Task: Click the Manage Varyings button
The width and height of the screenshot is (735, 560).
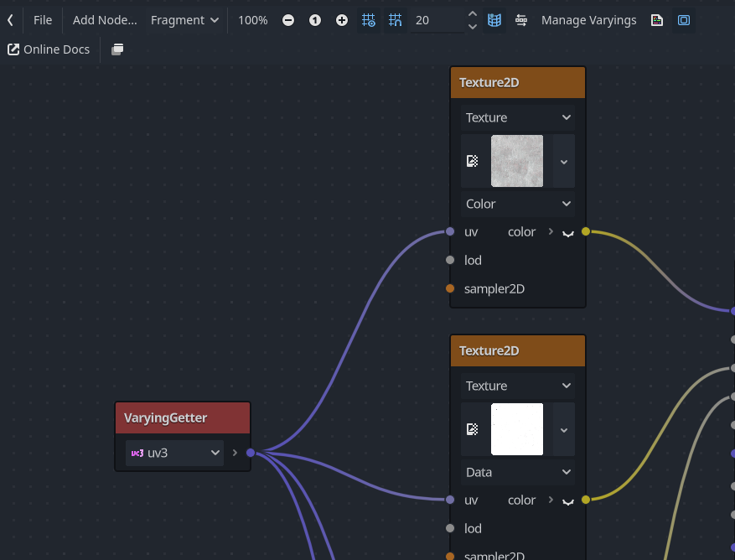Action: coord(588,20)
